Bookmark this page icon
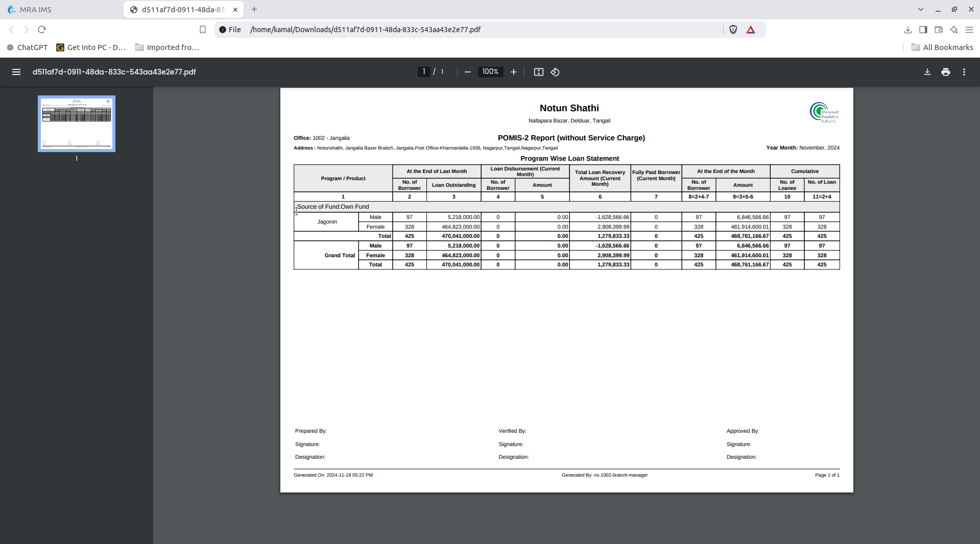Screen dimensions: 980x544 coord(203,30)
